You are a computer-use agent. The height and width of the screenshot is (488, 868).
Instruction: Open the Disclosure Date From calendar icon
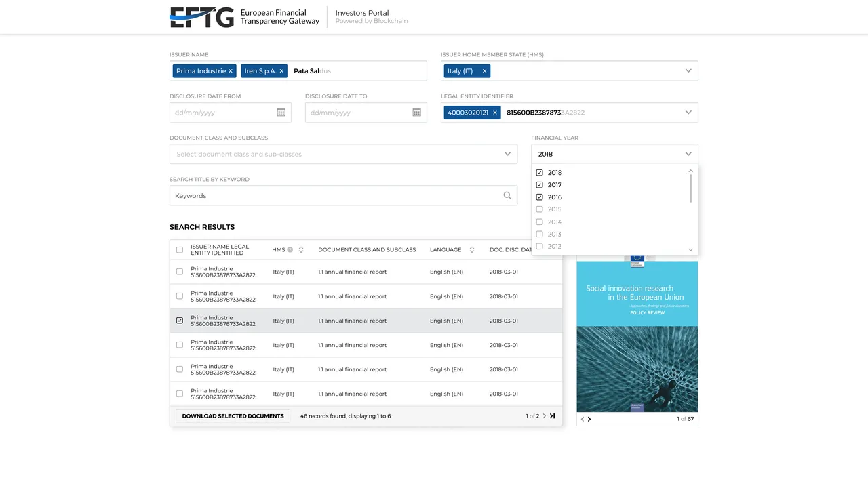pos(281,113)
